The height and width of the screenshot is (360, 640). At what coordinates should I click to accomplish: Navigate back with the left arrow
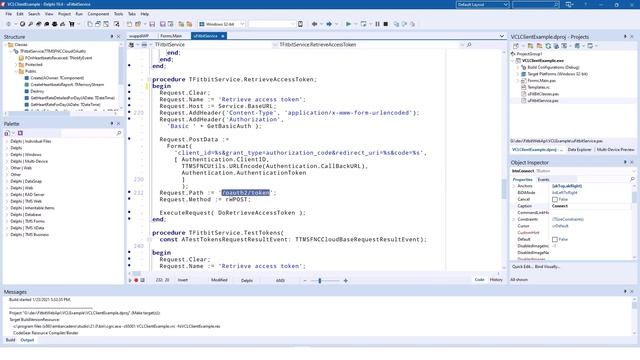pos(314,24)
